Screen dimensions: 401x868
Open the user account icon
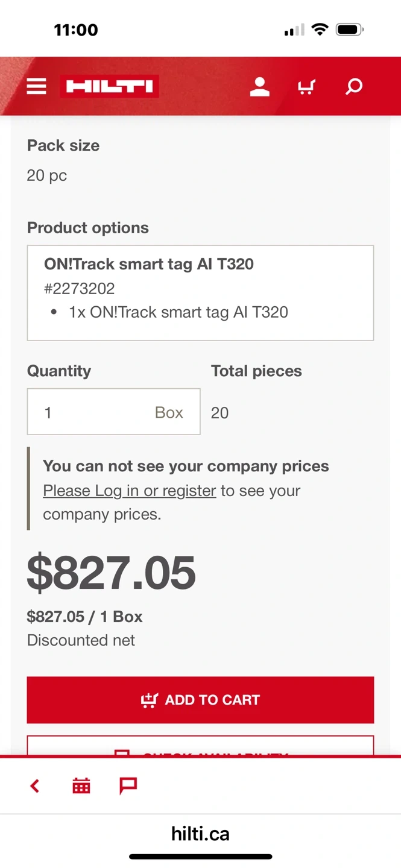260,86
